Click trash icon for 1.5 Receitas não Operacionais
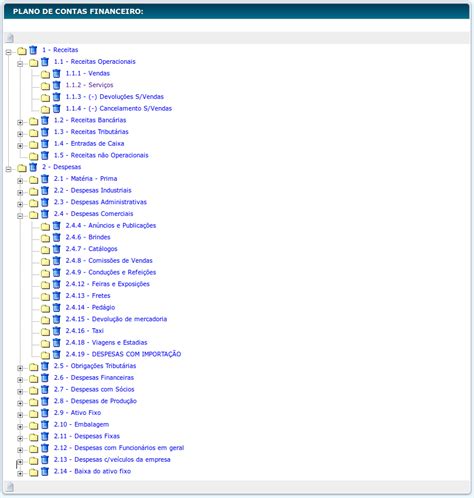The image size is (474, 498). (45, 155)
